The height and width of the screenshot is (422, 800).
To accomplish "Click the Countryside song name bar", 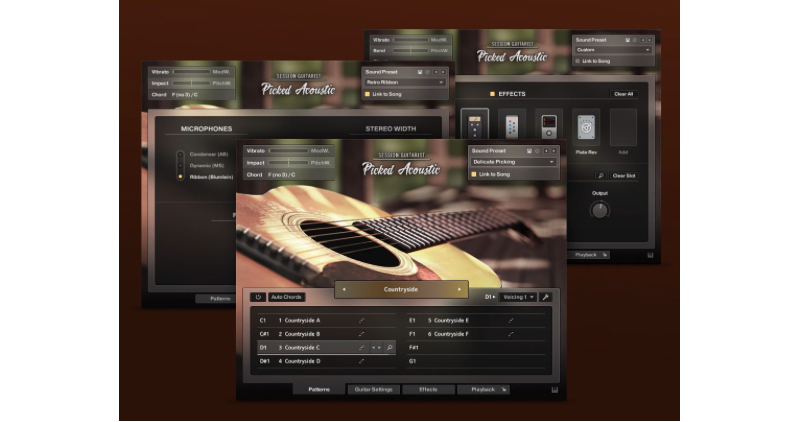I will tap(401, 289).
